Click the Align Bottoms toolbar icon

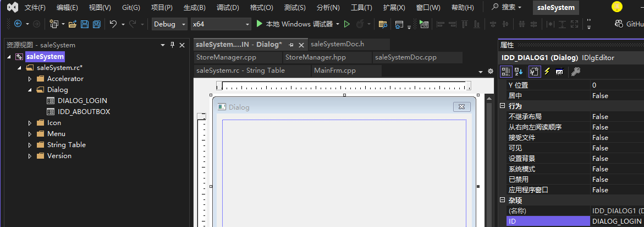click(x=476, y=24)
